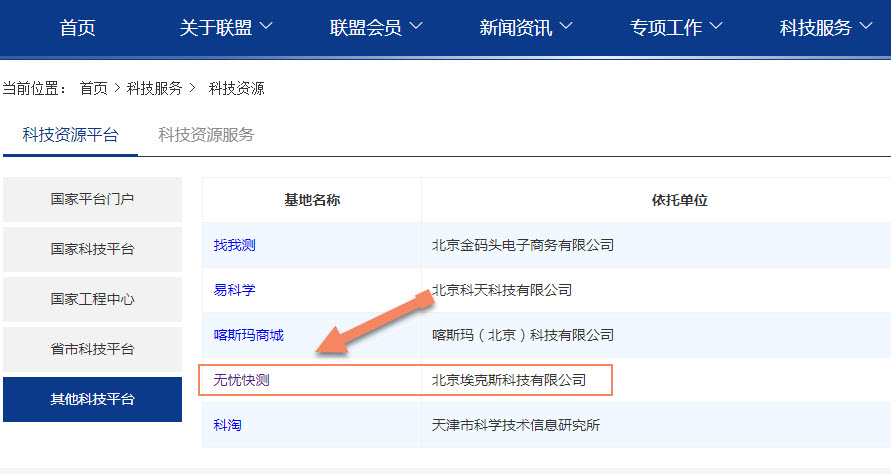Open the 首页 navigation item
This screenshot has width=891, height=474.
tap(77, 27)
